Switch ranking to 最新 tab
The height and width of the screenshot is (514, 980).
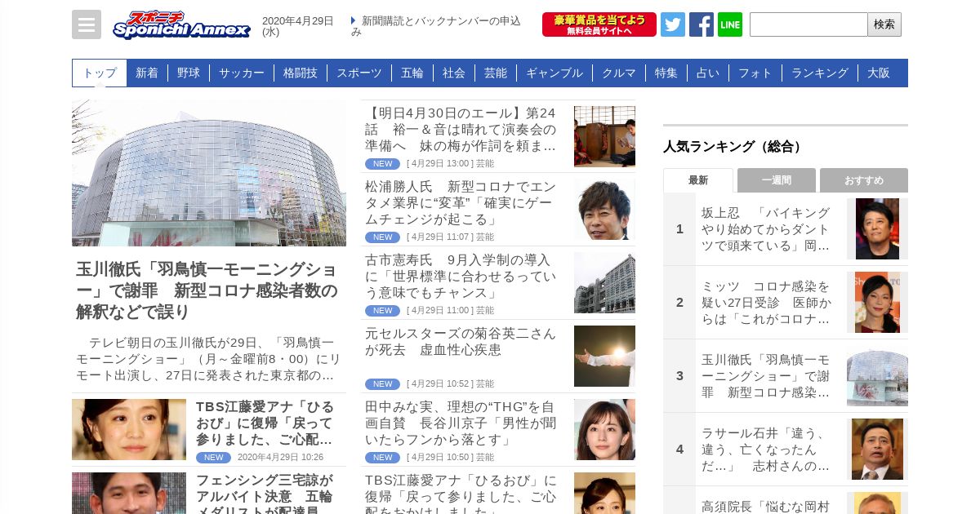698,180
